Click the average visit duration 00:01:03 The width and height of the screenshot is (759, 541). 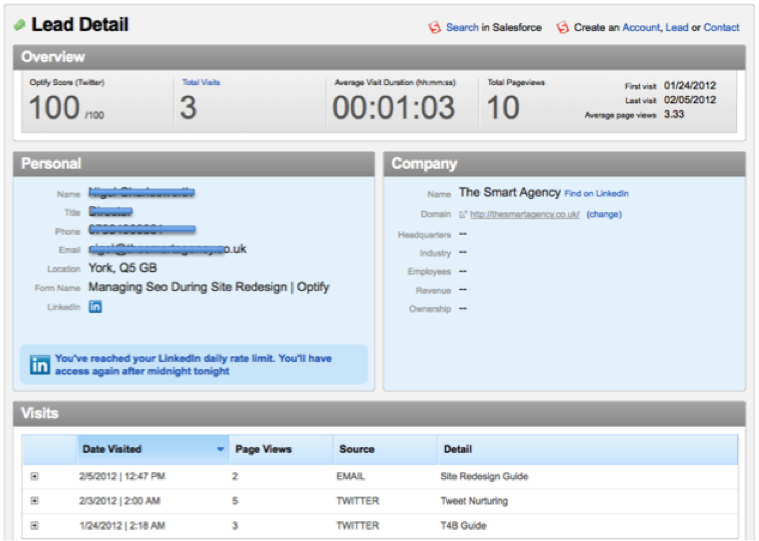pos(394,107)
